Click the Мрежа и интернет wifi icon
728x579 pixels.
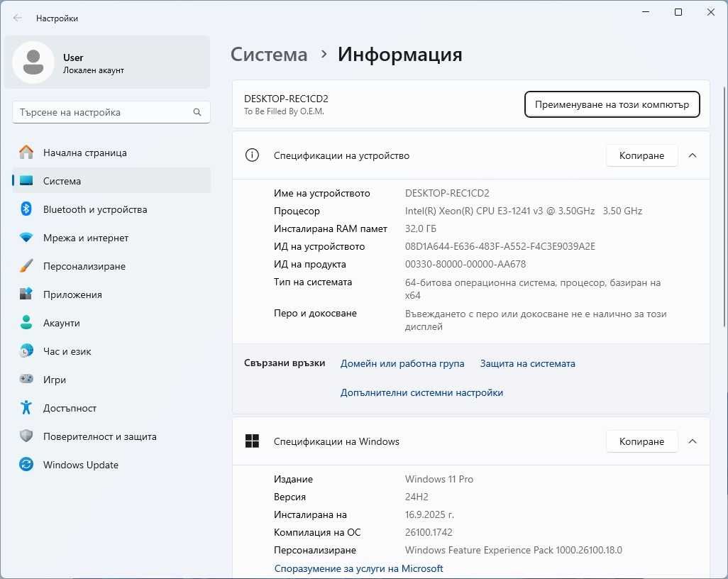[26, 237]
